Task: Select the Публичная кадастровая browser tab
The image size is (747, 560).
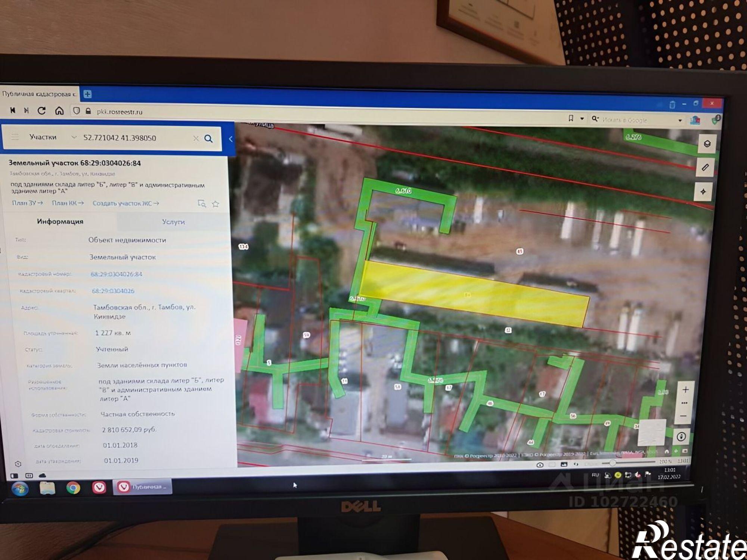Action: [x=39, y=94]
